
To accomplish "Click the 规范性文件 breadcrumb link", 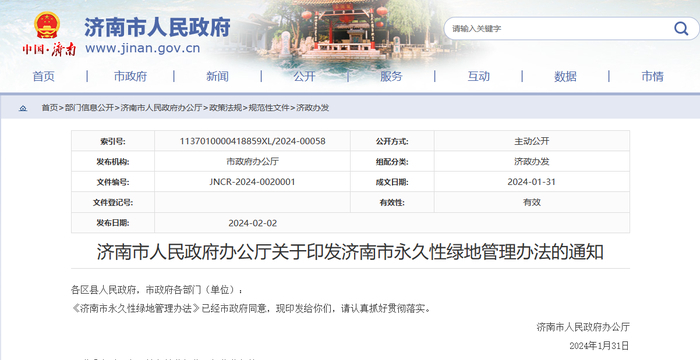I will pyautogui.click(x=269, y=108).
